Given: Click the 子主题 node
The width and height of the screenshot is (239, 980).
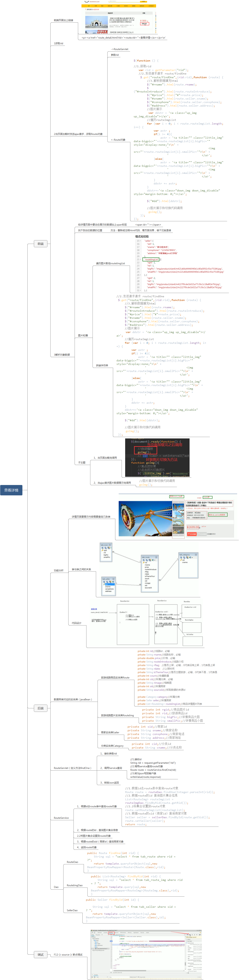Looking at the screenshot, I should pos(82,463).
